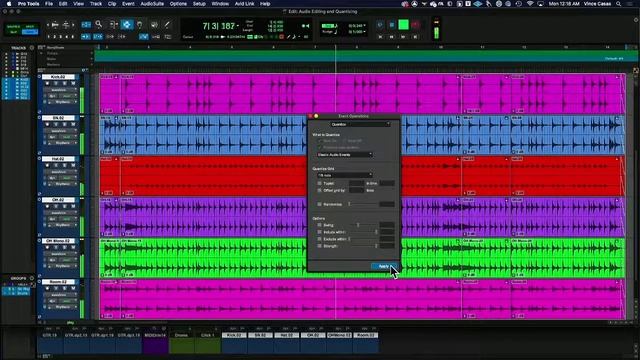Click the main counter display 7|3|187
Viewport: 640px width, 360px height.
(219, 26)
